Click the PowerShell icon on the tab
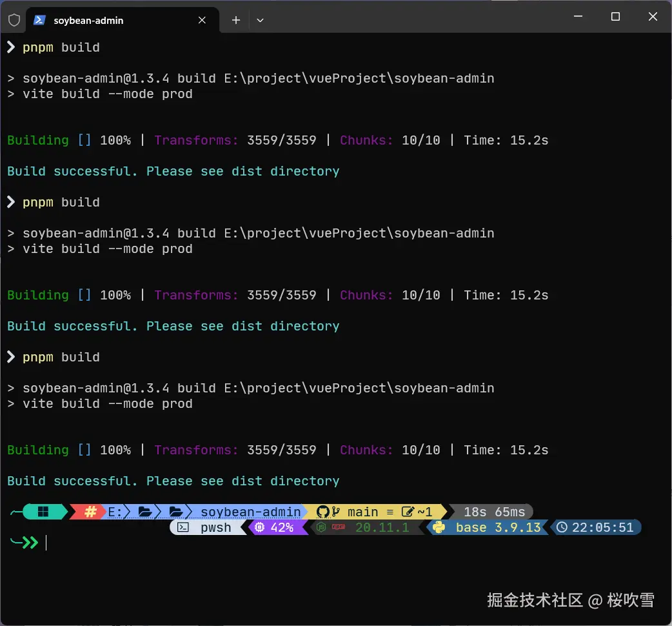This screenshot has height=626, width=672. tap(40, 20)
